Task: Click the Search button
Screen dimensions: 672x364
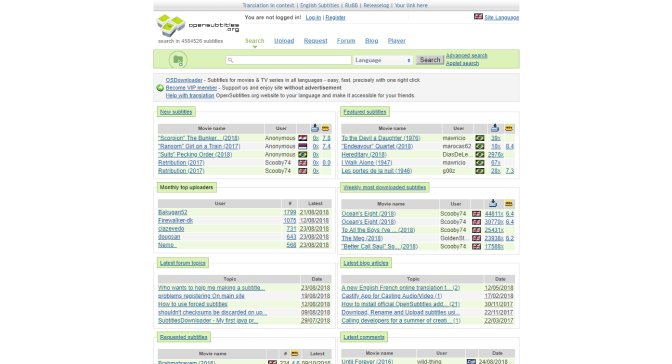Action: [430, 60]
